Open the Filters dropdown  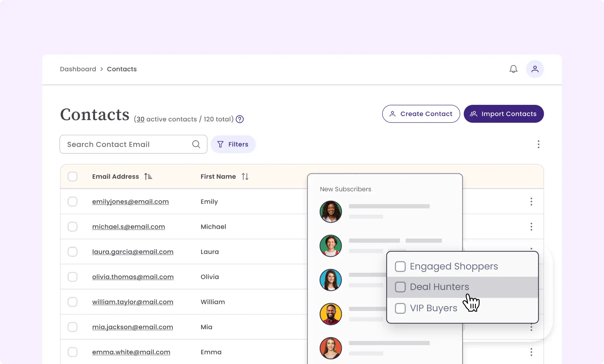coord(233,144)
